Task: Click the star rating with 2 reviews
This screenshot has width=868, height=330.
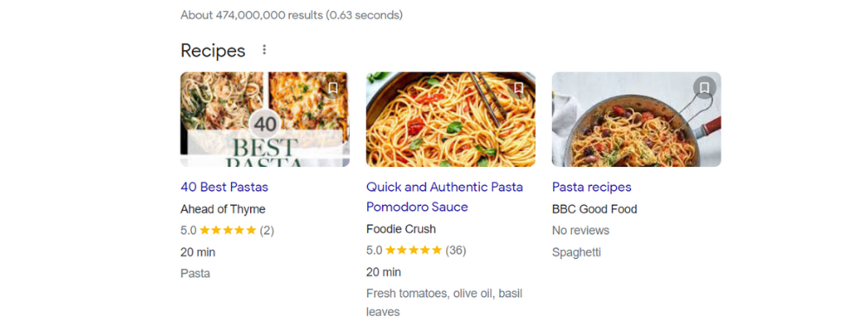Action: click(227, 230)
